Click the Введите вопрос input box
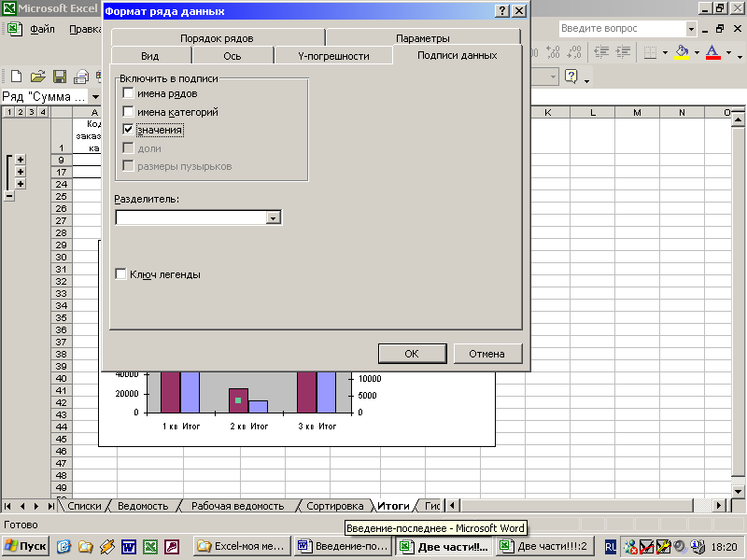Viewport: 747px width, 560px height. coord(623,29)
